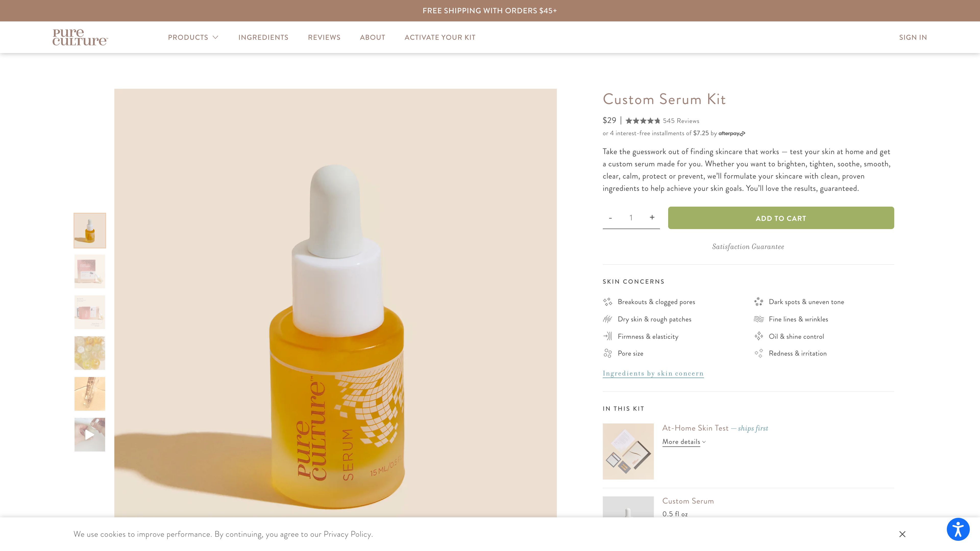Click the Dark spots & uneven tone icon
Screen dimensions: 980x551
point(758,302)
